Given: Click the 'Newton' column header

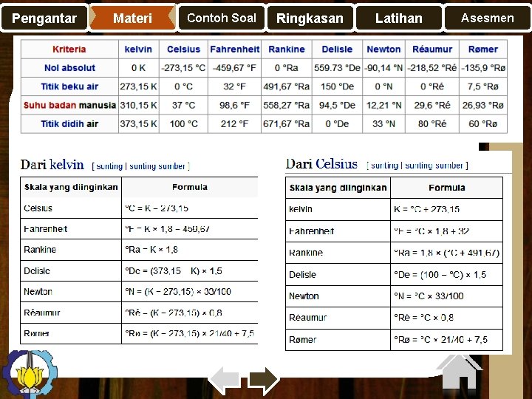Looking at the screenshot, I should 383,50.
